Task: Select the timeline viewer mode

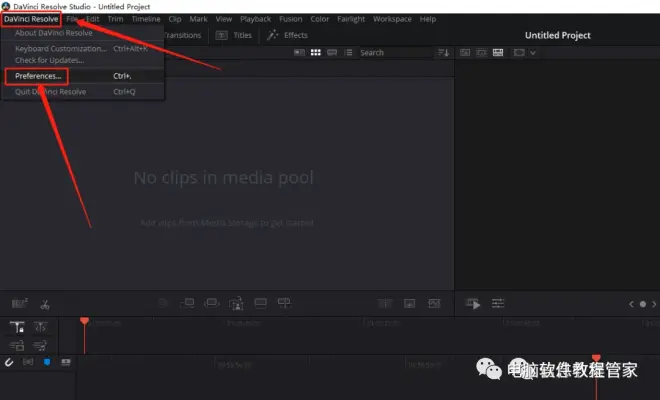Action: point(498,52)
